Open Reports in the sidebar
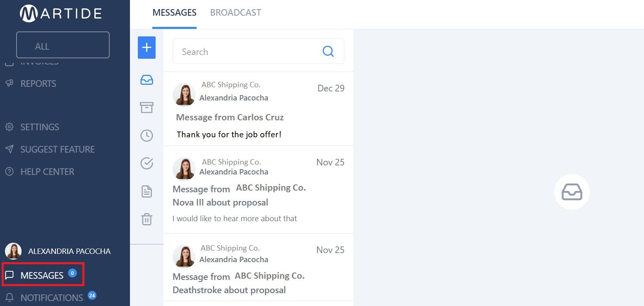 pos(38,84)
